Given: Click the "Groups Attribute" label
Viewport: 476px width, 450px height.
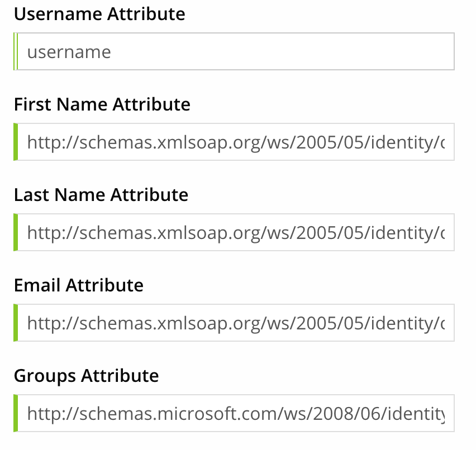Looking at the screenshot, I should point(87,376).
